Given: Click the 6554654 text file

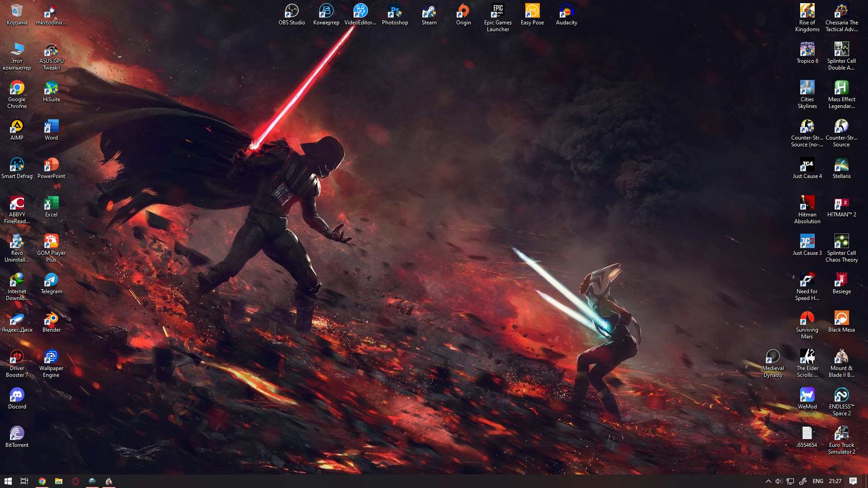Looking at the screenshot, I should [x=807, y=437].
